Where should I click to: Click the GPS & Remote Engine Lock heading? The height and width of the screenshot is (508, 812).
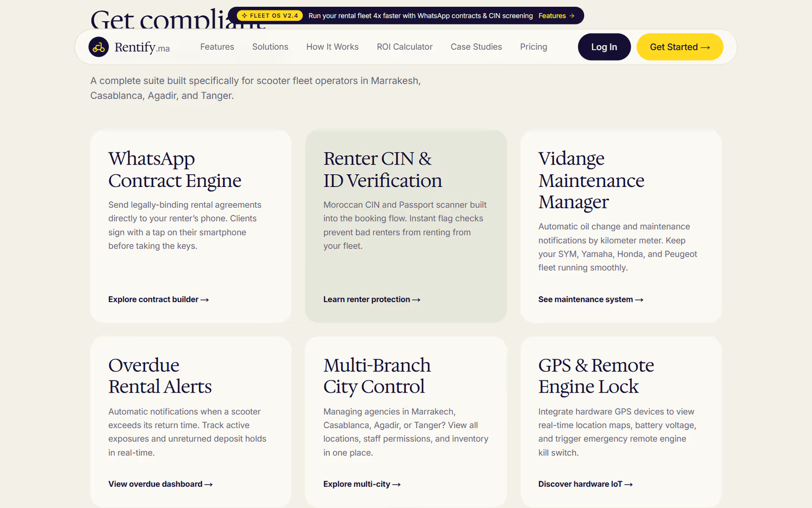(x=596, y=376)
